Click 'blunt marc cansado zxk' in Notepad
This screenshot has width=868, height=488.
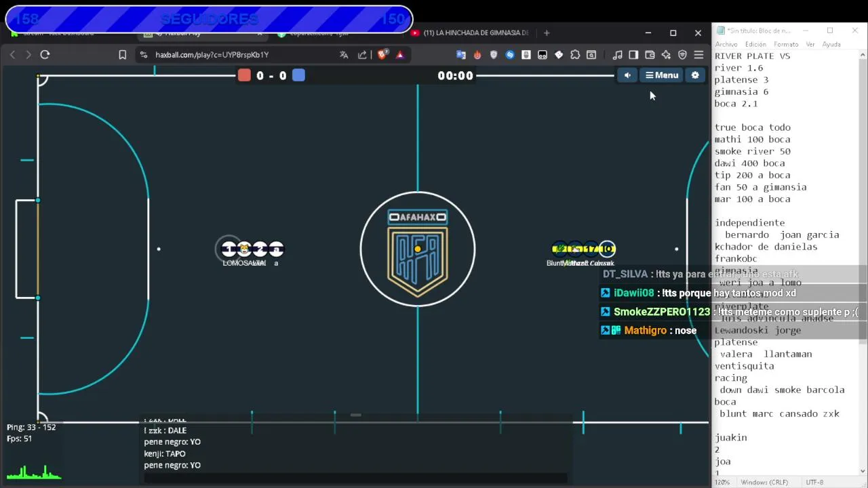coord(779,413)
